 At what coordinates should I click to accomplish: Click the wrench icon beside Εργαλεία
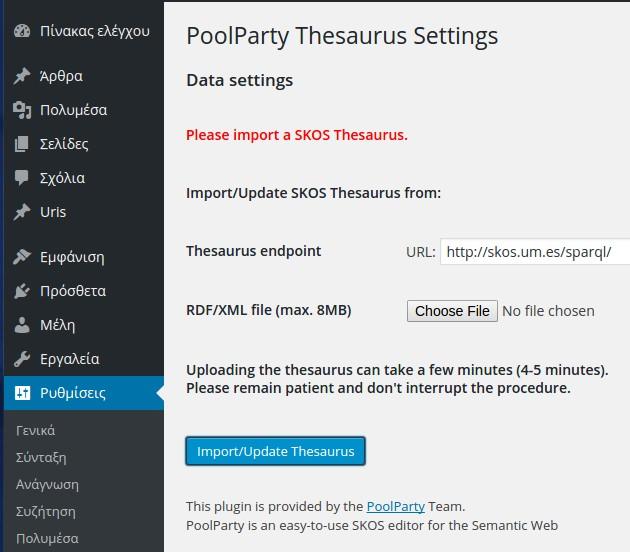click(22, 359)
